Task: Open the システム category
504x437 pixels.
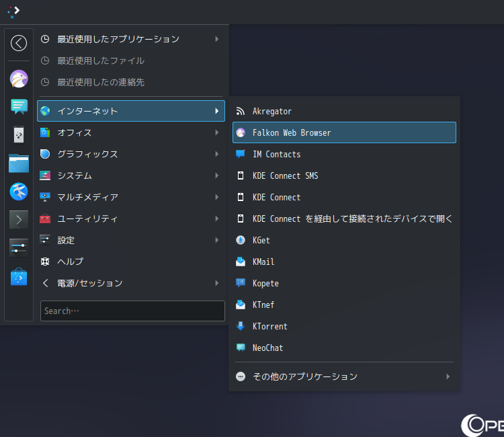Action: pos(131,175)
